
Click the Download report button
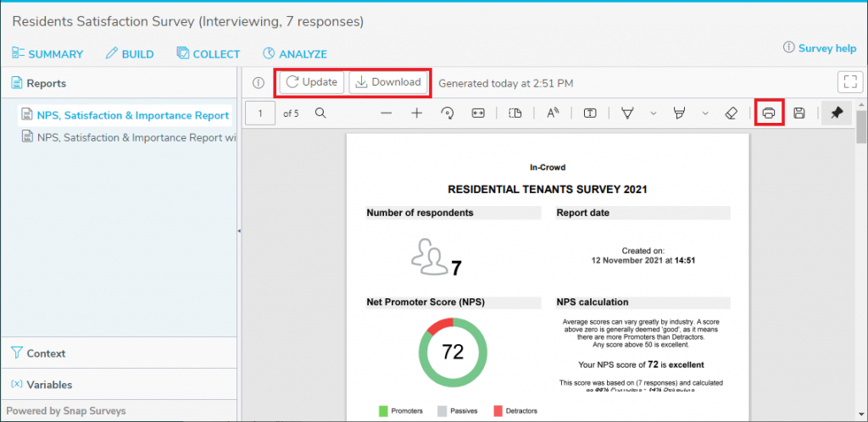click(388, 82)
